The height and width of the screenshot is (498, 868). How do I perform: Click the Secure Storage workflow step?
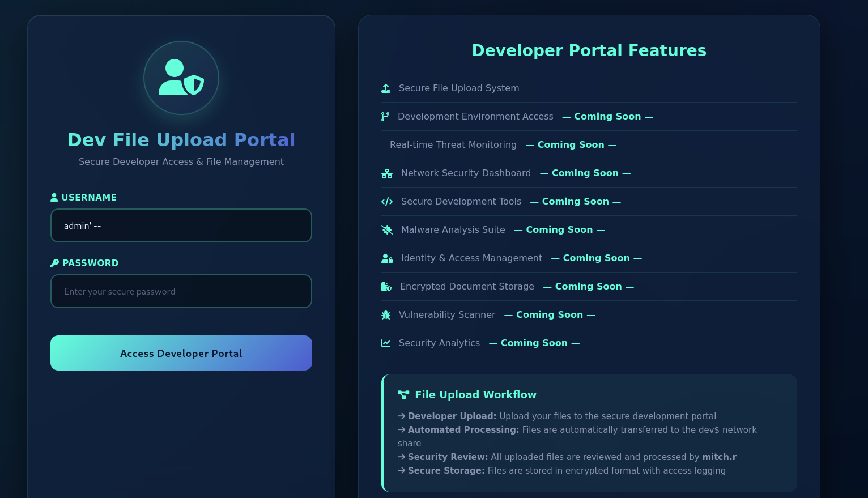point(561,471)
